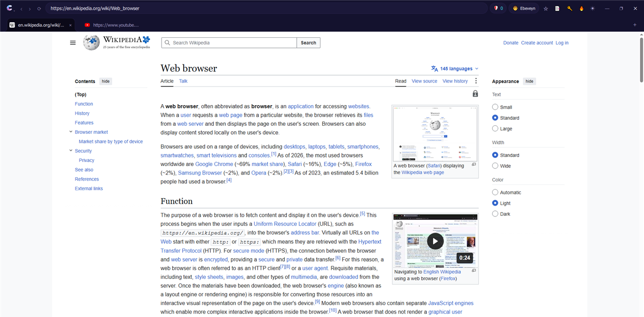Bookmark page with the star icon
The height and width of the screenshot is (317, 644).
[x=545, y=9]
